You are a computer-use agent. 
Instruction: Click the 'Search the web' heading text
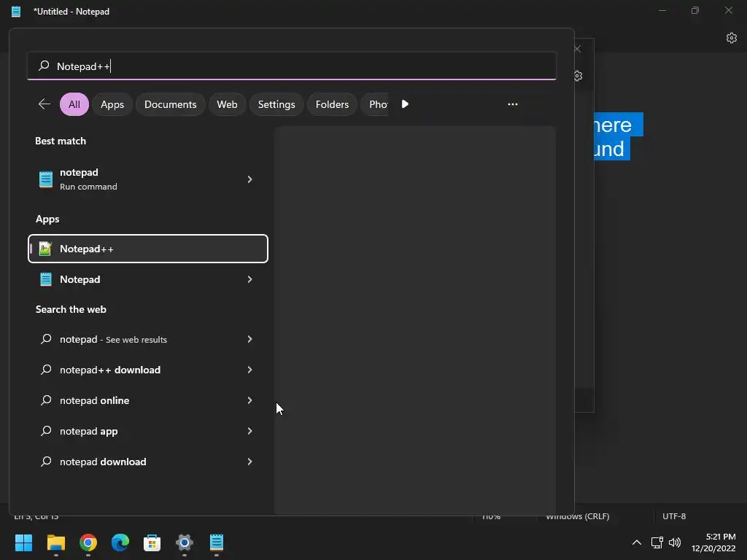tap(71, 309)
